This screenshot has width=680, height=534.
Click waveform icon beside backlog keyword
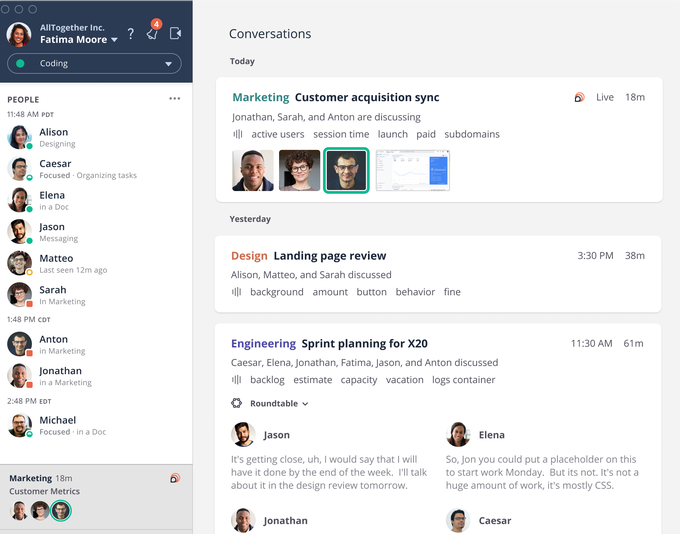[237, 380]
